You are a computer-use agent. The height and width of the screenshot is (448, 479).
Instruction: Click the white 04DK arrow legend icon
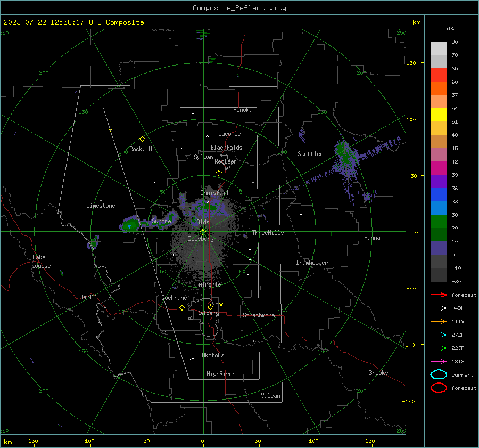[439, 308]
